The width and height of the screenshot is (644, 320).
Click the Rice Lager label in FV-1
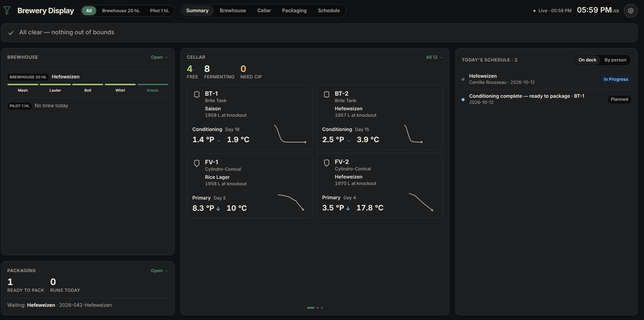click(x=217, y=177)
